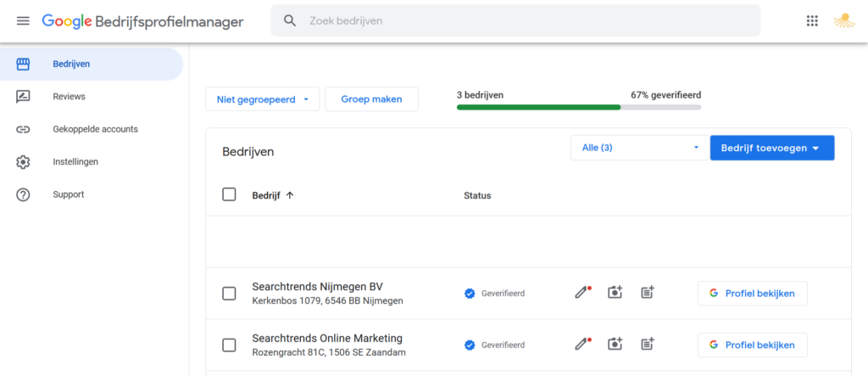This screenshot has height=376, width=868.
Task: Go to Bedrijven in sidebar
Action: 92,65
